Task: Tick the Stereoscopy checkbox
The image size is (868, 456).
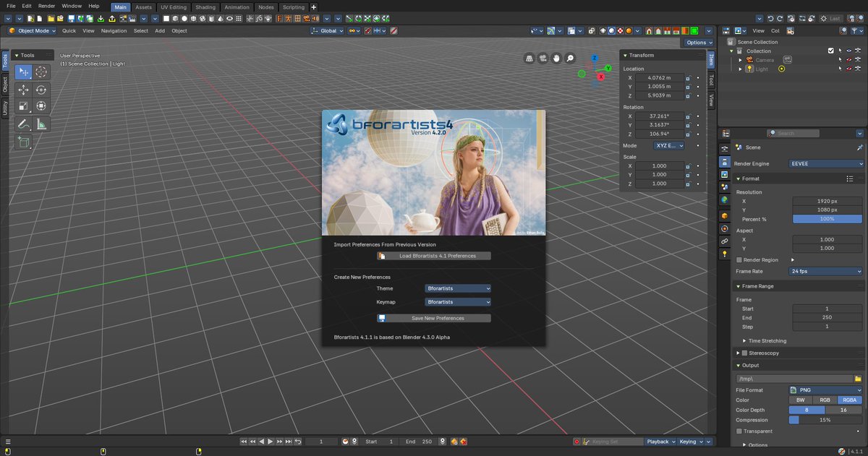Action: 744,353
